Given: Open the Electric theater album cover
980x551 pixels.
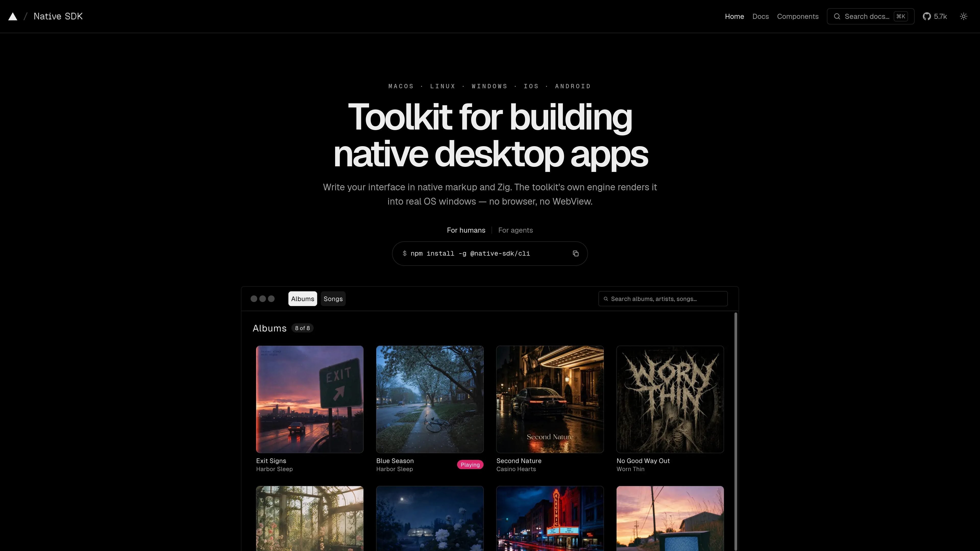Looking at the screenshot, I should (550, 518).
